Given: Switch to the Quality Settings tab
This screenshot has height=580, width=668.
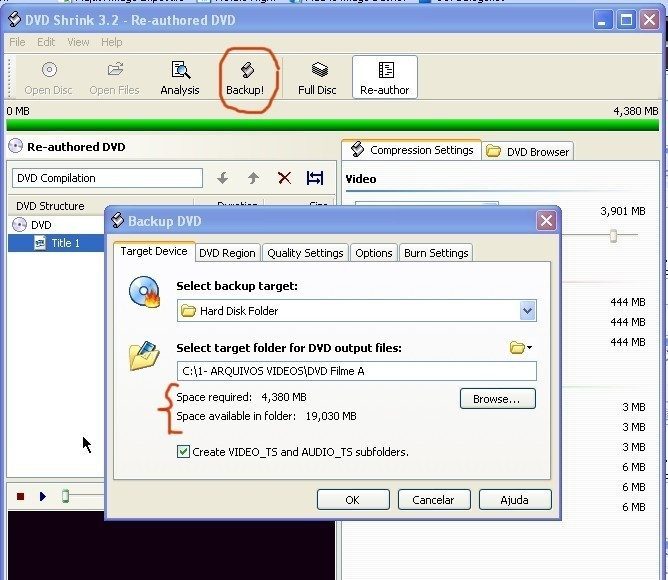Looking at the screenshot, I should coord(305,253).
